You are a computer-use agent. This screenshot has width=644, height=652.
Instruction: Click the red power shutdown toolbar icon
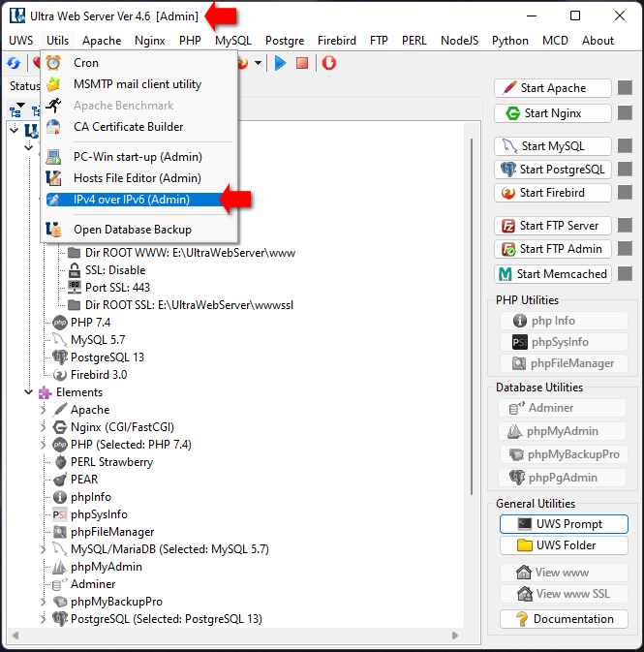(329, 63)
